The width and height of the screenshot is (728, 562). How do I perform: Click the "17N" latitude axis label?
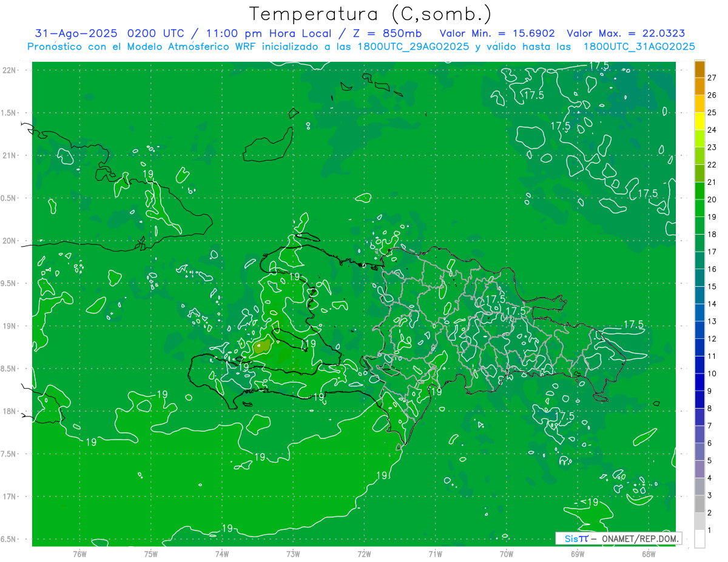point(10,497)
